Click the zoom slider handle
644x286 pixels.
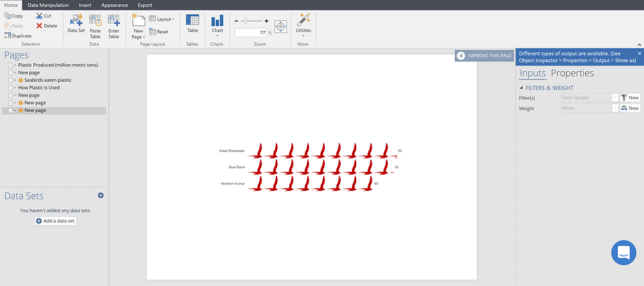tap(244, 21)
